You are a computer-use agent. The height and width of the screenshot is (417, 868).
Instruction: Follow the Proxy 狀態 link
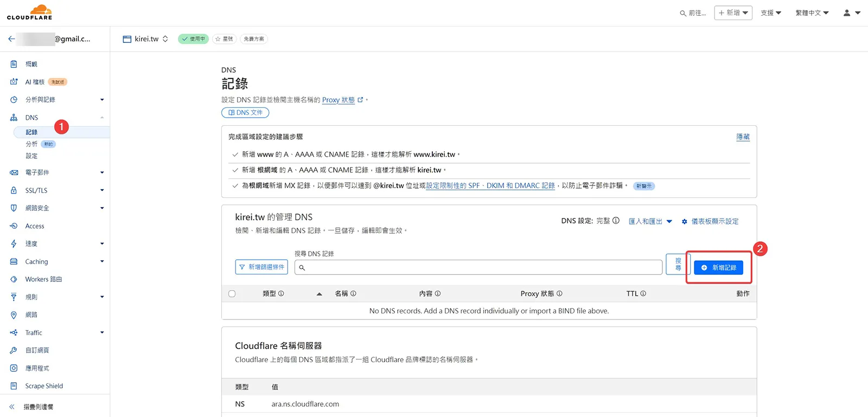(339, 100)
